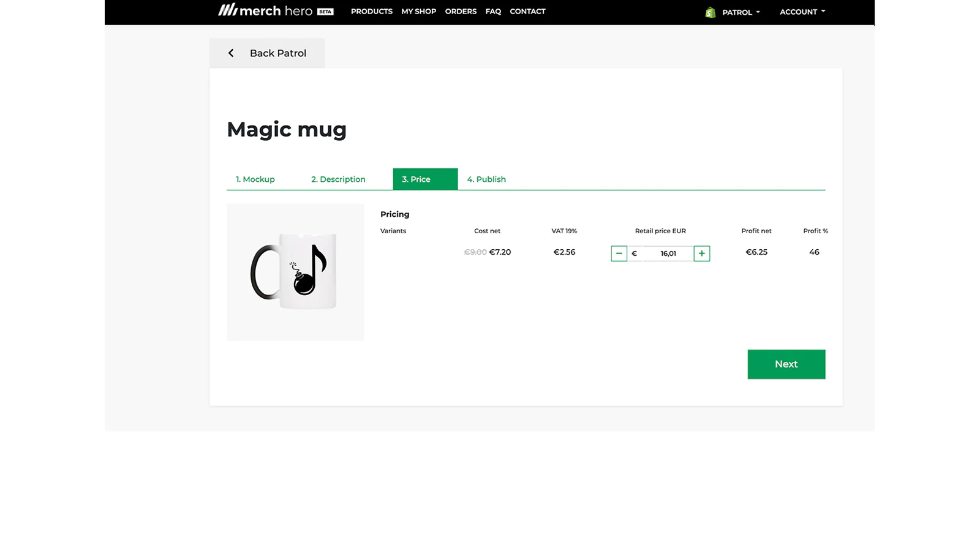980x551 pixels.
Task: Click the VAT 19% column header
Action: 564,231
